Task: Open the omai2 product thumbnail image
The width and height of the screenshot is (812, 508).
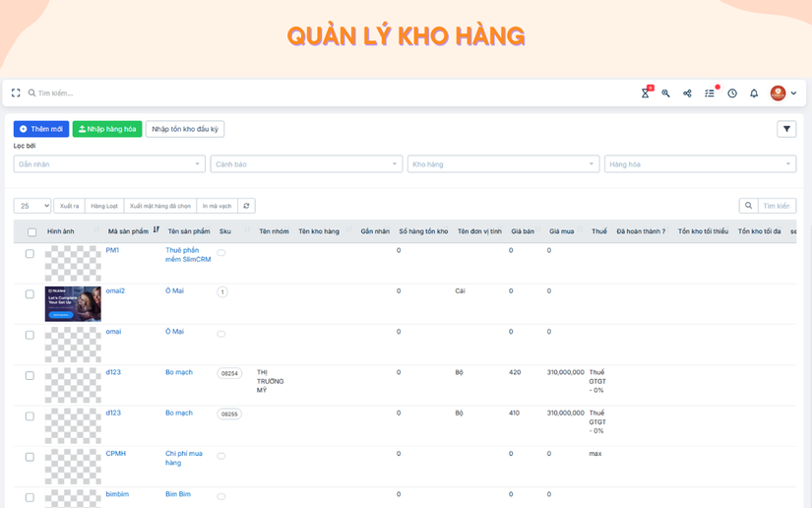Action: 73,304
